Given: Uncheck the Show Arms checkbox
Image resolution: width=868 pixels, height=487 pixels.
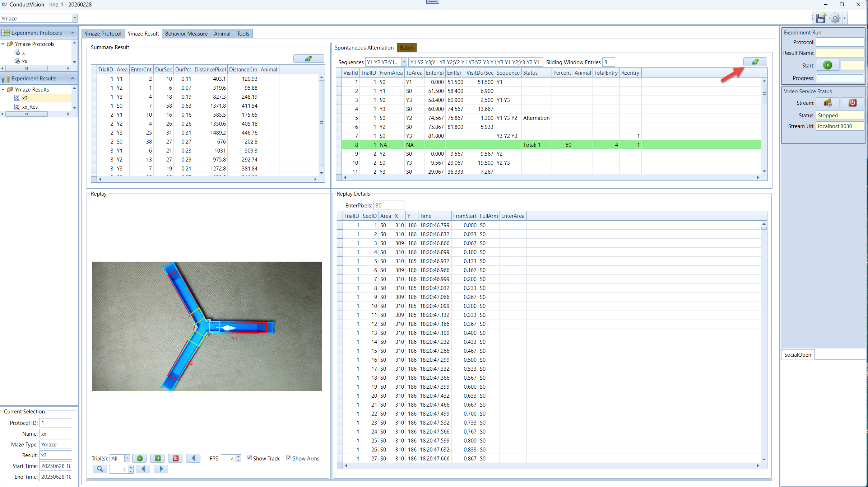Looking at the screenshot, I should click(x=289, y=458).
